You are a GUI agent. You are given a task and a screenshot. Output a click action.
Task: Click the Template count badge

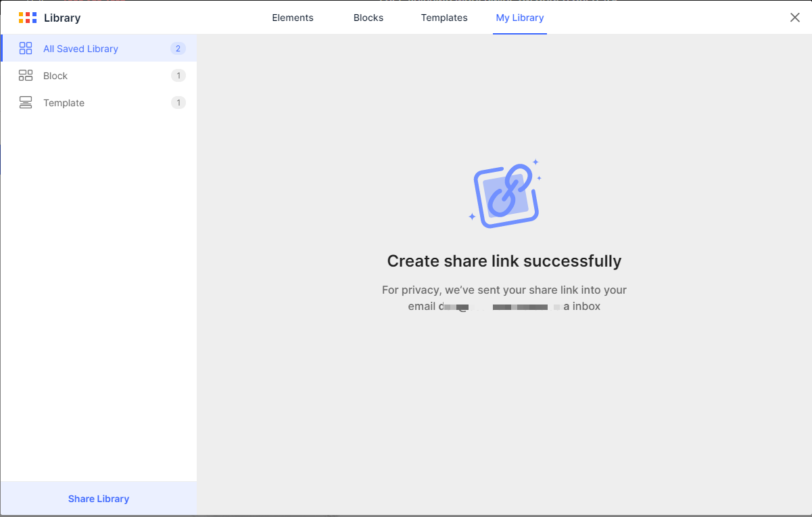click(x=178, y=102)
